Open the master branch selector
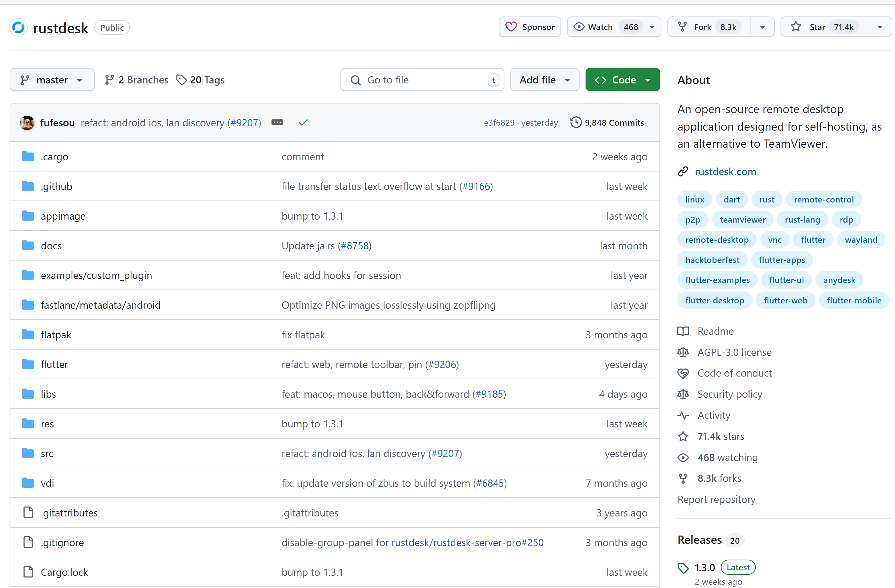895x588 pixels. (x=52, y=80)
